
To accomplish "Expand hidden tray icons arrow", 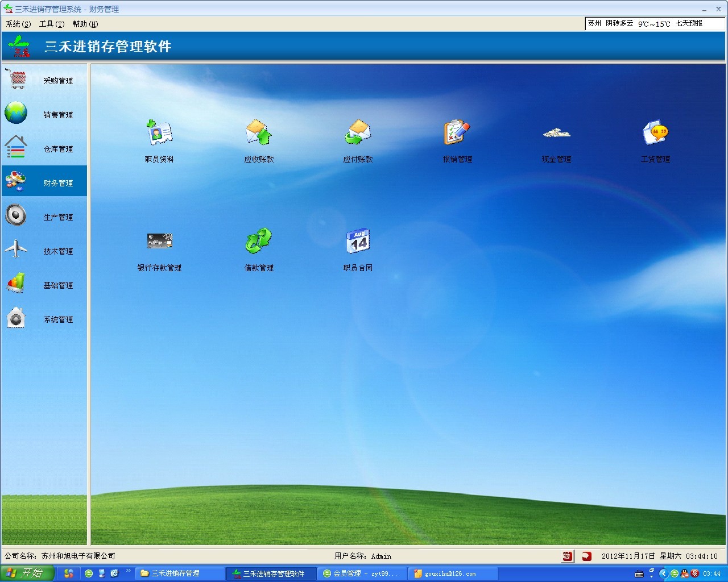I will point(663,573).
